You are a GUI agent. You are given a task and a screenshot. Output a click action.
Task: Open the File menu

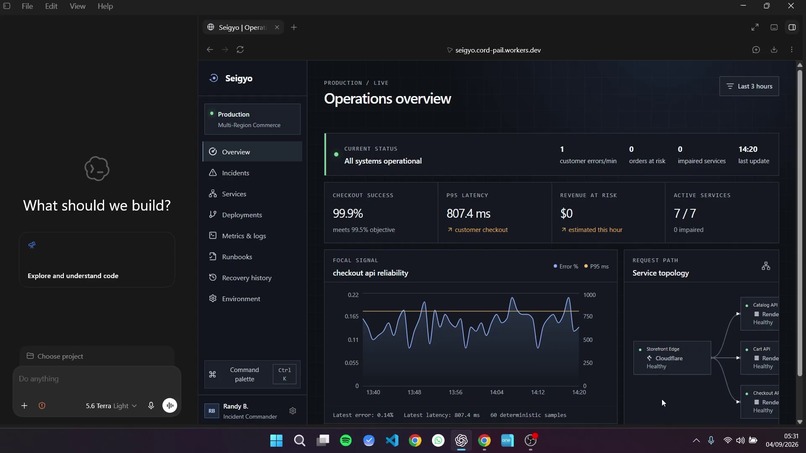click(x=27, y=6)
